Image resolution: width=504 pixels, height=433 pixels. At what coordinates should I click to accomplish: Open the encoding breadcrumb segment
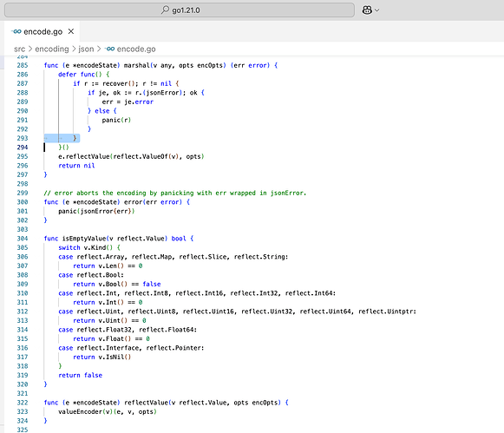click(52, 49)
